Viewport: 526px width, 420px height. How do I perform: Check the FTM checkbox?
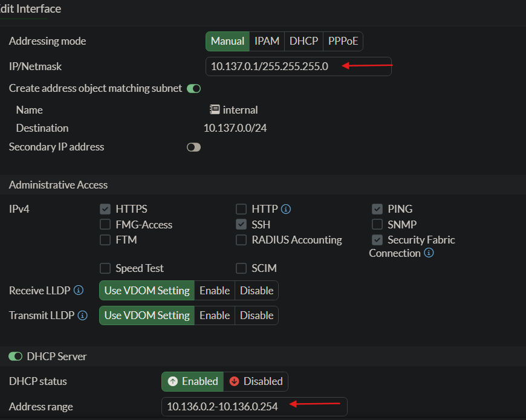click(105, 240)
